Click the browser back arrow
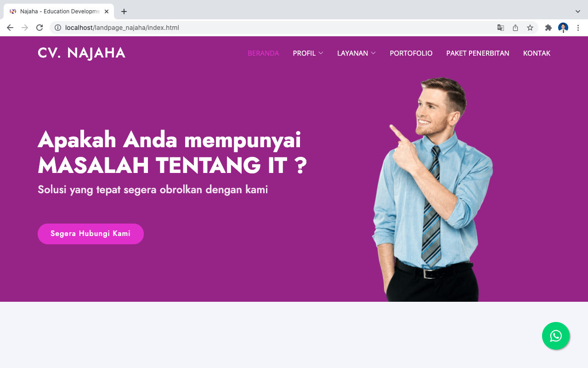Viewport: 588px width, 368px height. (10, 28)
